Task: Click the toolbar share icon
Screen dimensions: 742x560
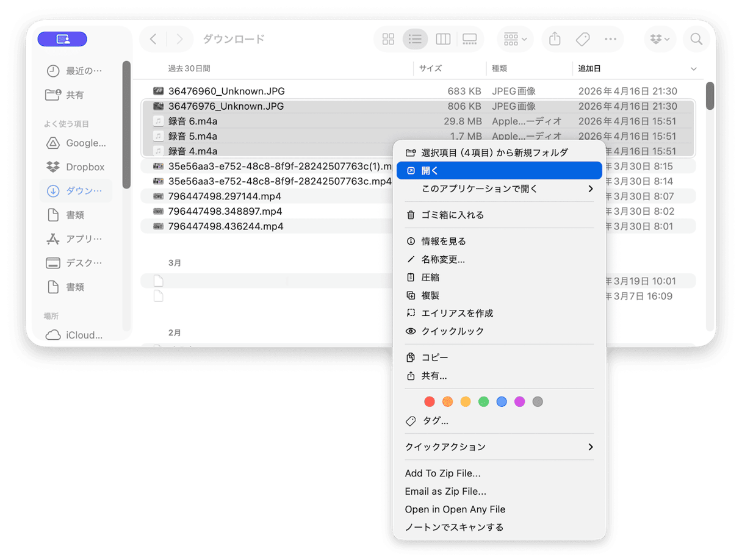Action: click(x=555, y=39)
